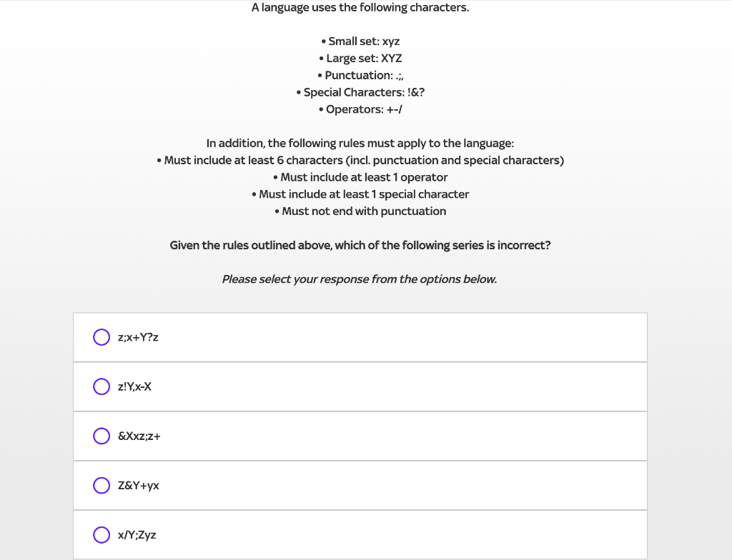
Task: Click the italic instruction text below the question
Action: [x=360, y=279]
